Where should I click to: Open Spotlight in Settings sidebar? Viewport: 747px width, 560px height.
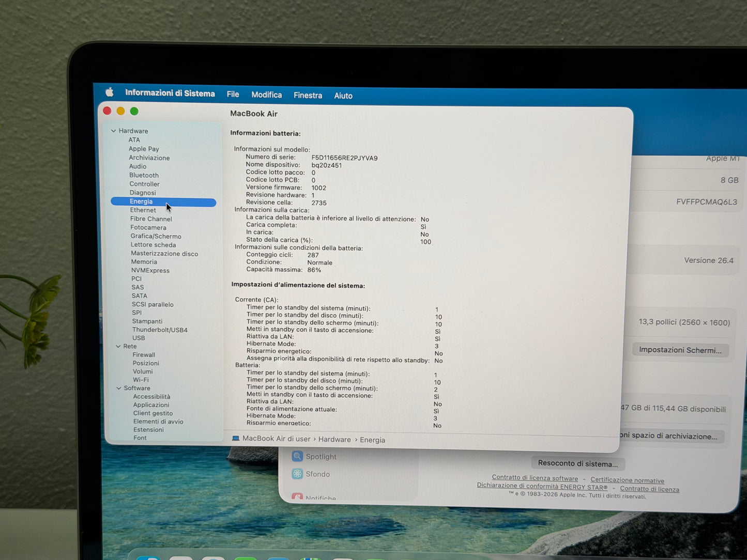[315, 457]
